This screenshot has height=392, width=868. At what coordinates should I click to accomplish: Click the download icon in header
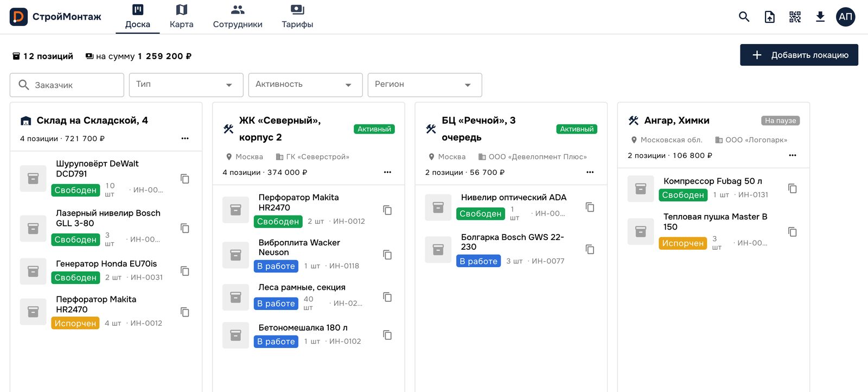tap(820, 17)
